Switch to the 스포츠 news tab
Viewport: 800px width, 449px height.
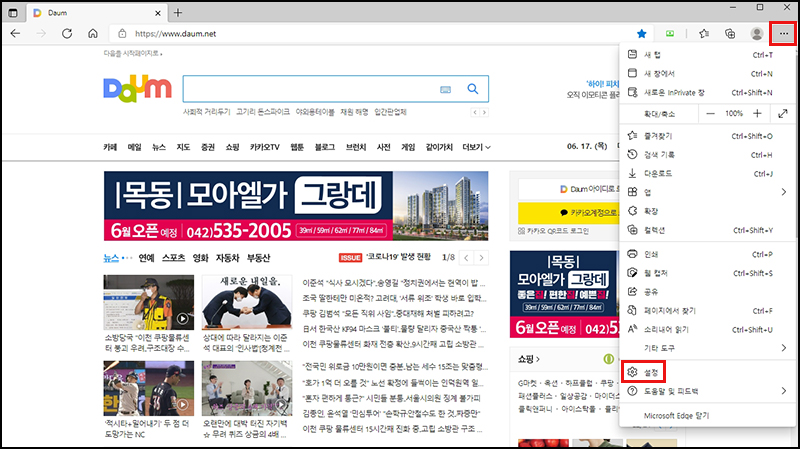(173, 258)
